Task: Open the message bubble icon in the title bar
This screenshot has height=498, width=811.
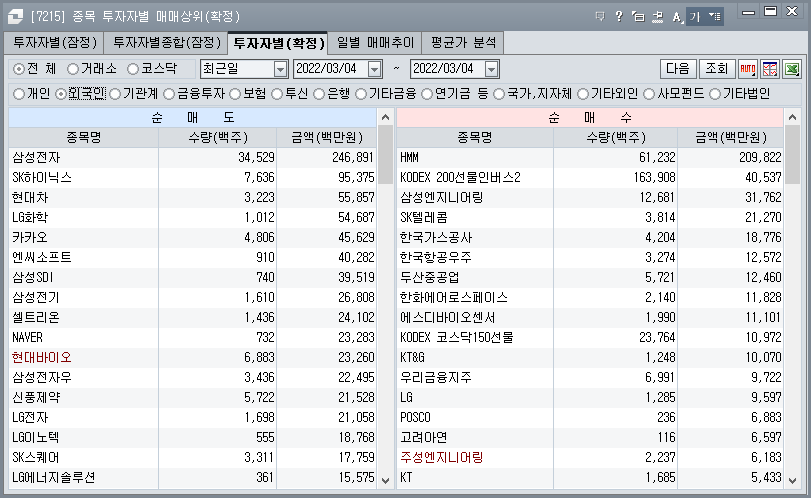Action: 600,17
